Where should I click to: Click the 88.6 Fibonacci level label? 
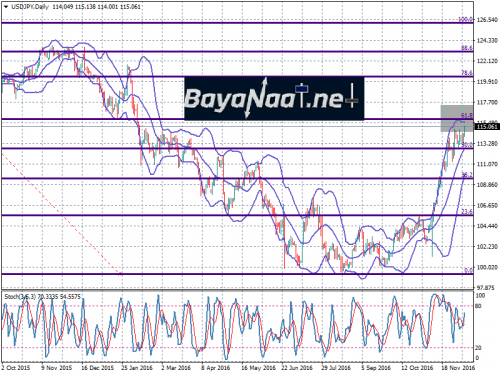click(467, 48)
